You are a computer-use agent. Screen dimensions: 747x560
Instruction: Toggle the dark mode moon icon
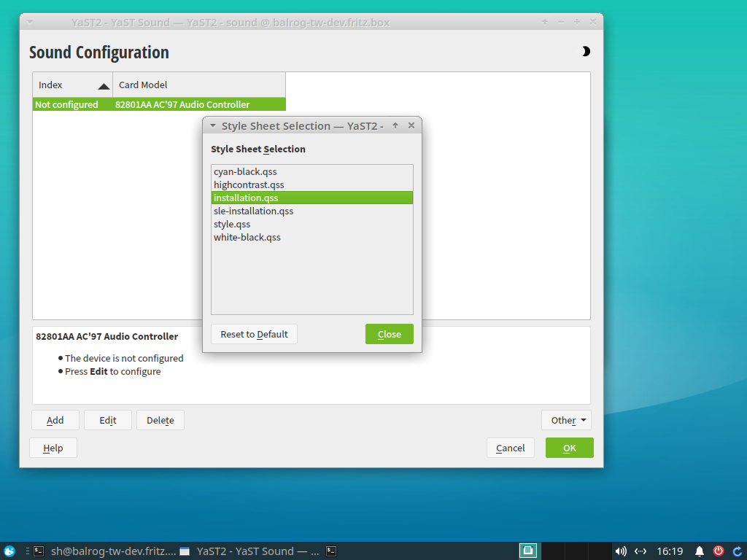tap(586, 52)
